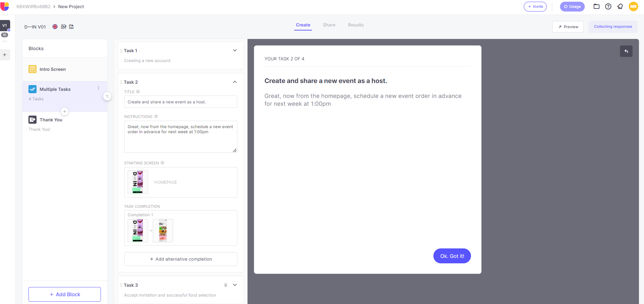Click the delete trash icon for Task 3
Viewport: 644px width, 304px height.
pos(226,285)
